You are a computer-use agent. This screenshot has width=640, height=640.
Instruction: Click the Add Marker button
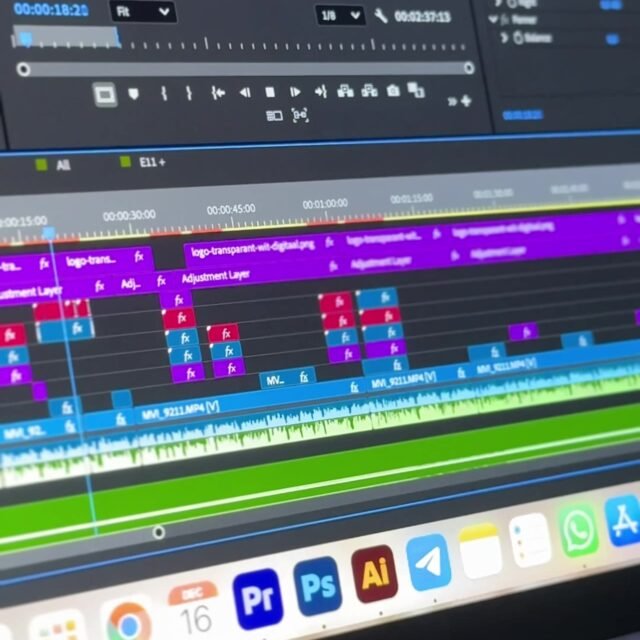click(x=133, y=94)
